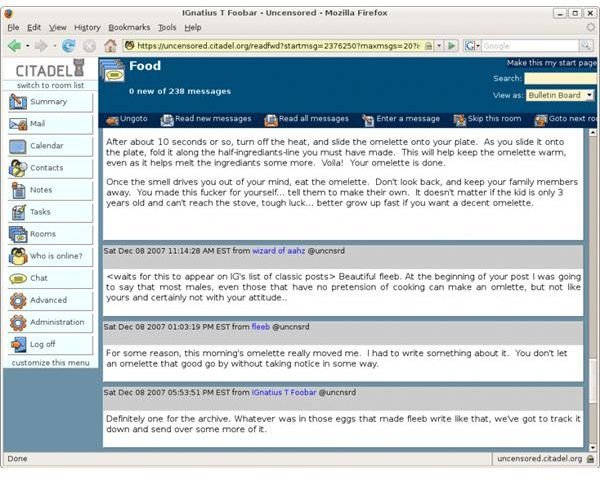Open the URL bar history dropdown
600x481 pixels.
439,46
